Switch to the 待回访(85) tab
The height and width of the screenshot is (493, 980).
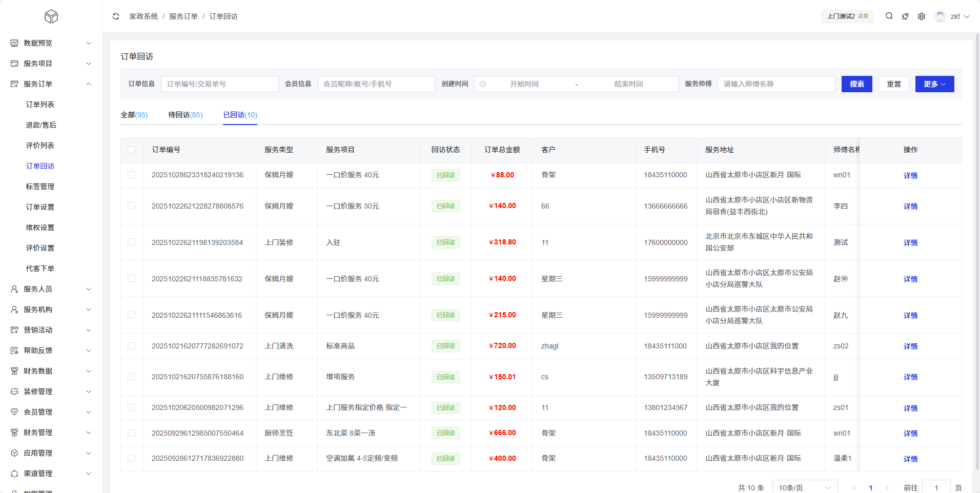point(185,115)
